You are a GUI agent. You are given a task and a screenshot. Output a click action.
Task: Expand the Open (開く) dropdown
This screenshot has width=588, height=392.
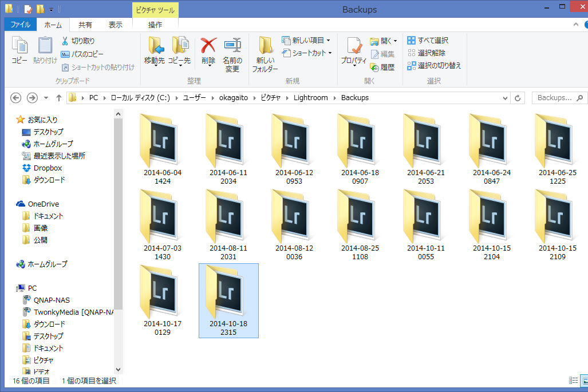coord(384,41)
